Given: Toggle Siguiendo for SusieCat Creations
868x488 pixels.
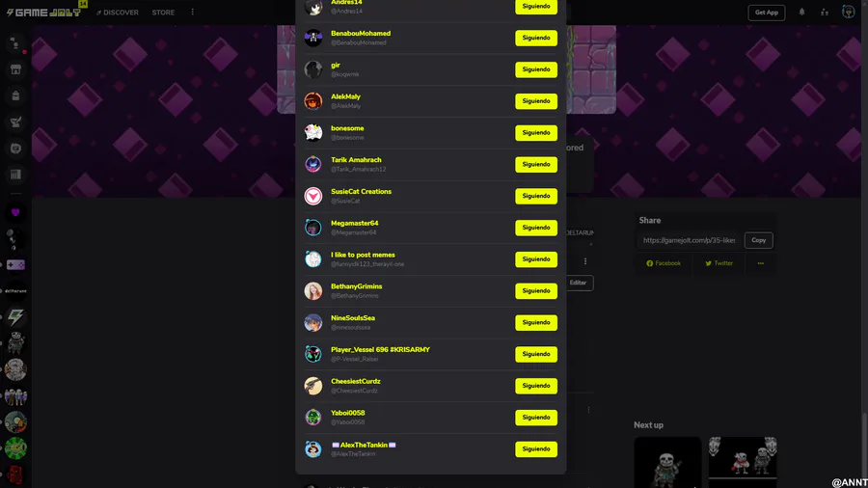Looking at the screenshot, I should pos(536,196).
